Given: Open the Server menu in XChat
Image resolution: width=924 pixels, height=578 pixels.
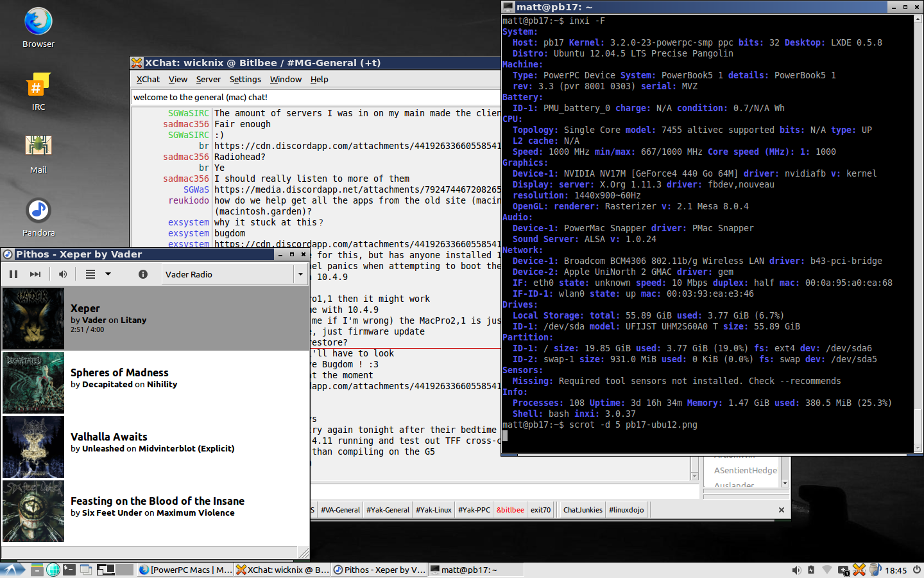Looking at the screenshot, I should point(208,79).
